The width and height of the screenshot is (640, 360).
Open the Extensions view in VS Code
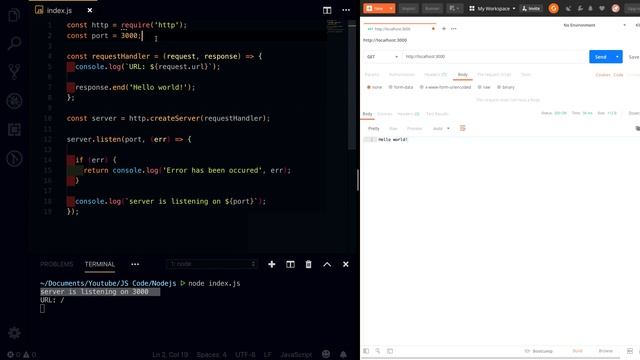pos(14,130)
